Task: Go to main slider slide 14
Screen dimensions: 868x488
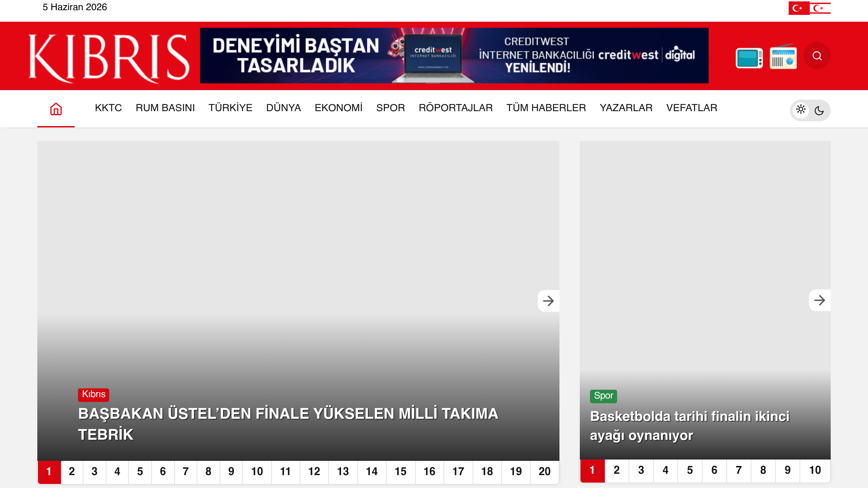Action: (x=372, y=472)
